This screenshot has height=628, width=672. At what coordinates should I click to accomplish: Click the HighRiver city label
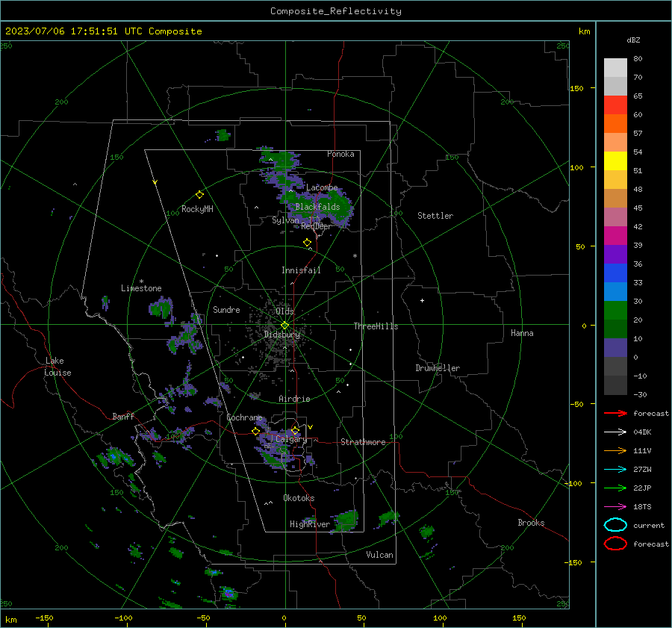(x=310, y=524)
